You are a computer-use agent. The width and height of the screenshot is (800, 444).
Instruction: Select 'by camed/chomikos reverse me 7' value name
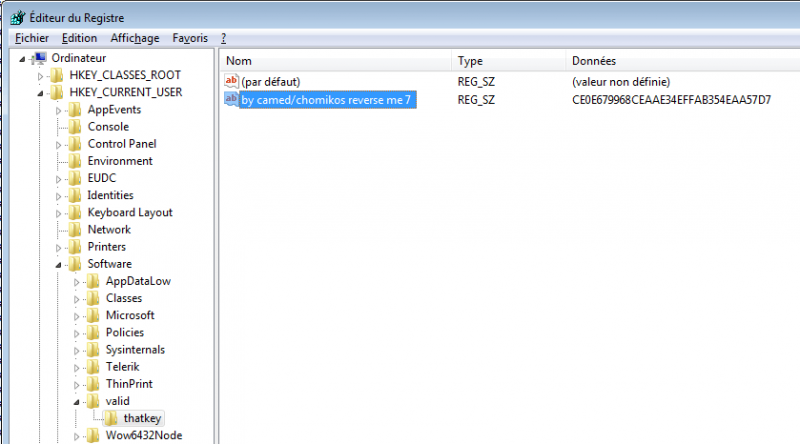point(327,100)
